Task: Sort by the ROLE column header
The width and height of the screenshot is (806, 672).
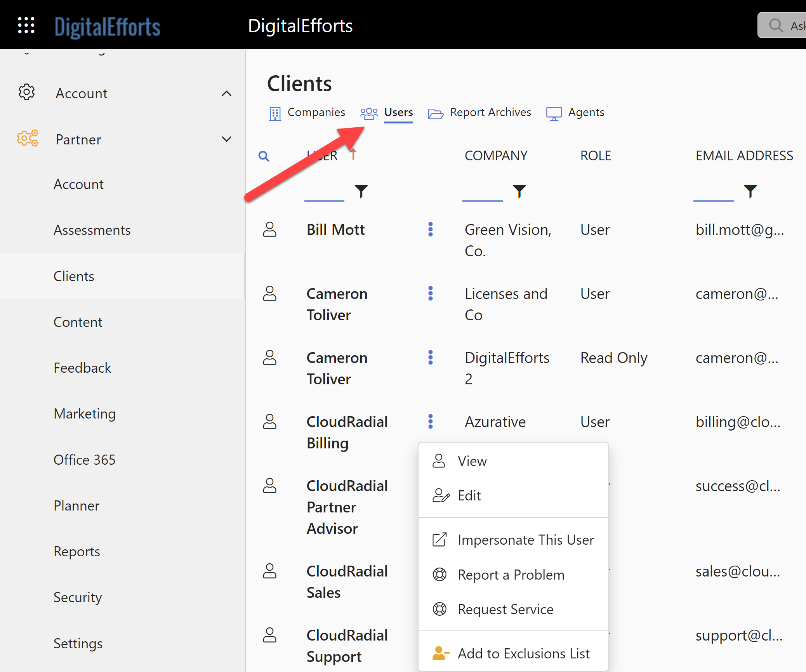Action: [x=596, y=156]
